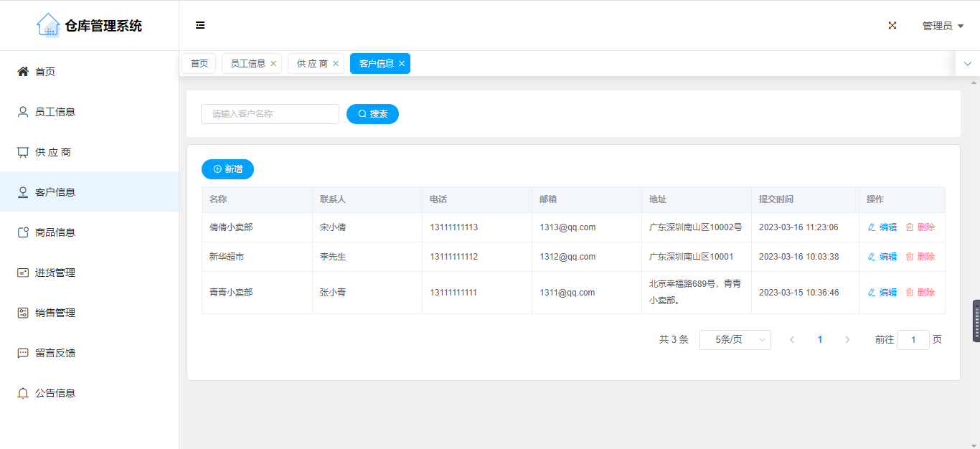Click the 搜索 button

(x=372, y=114)
